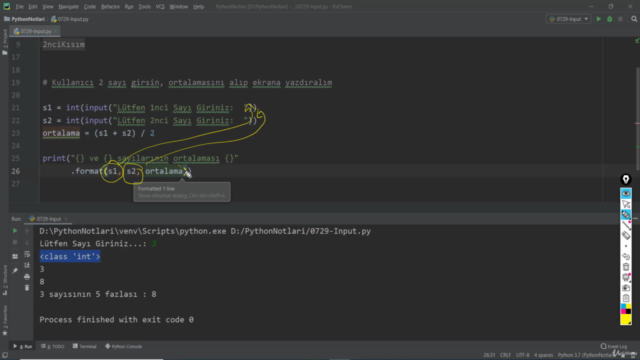Image resolution: width=640 pixels, height=360 pixels.
Task: Rerun program with Run panel green arrow
Action: click(15, 231)
